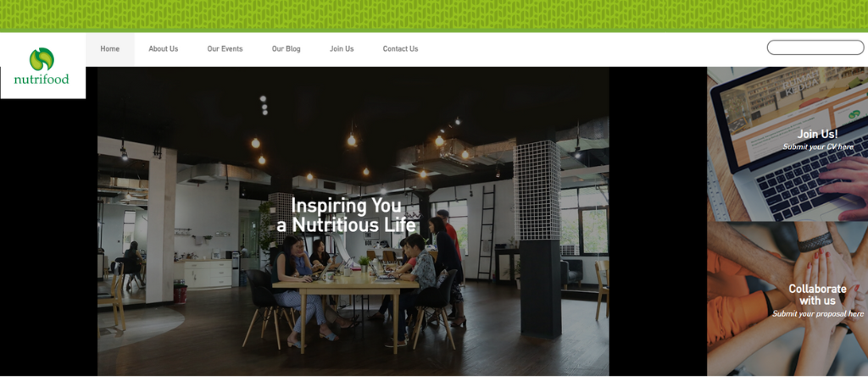Viewport: 868px width, 381px height.
Task: Go to the About Us page
Action: 164,48
